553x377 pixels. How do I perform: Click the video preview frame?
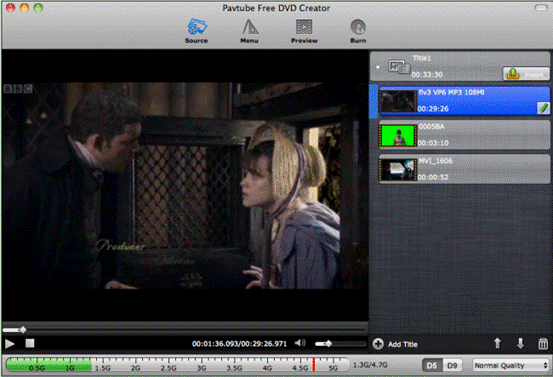point(185,186)
